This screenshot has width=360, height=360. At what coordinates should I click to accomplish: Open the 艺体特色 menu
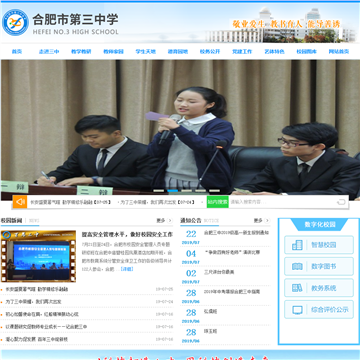point(274,52)
